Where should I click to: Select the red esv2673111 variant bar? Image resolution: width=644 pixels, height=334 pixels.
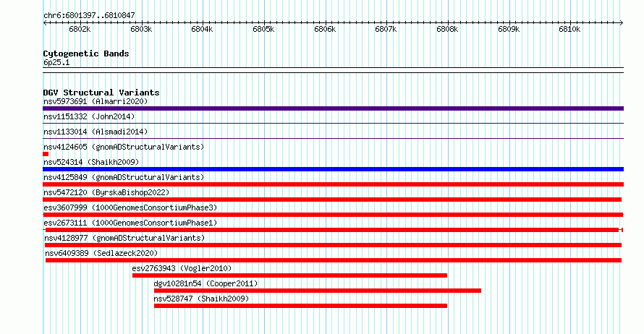(x=333, y=230)
